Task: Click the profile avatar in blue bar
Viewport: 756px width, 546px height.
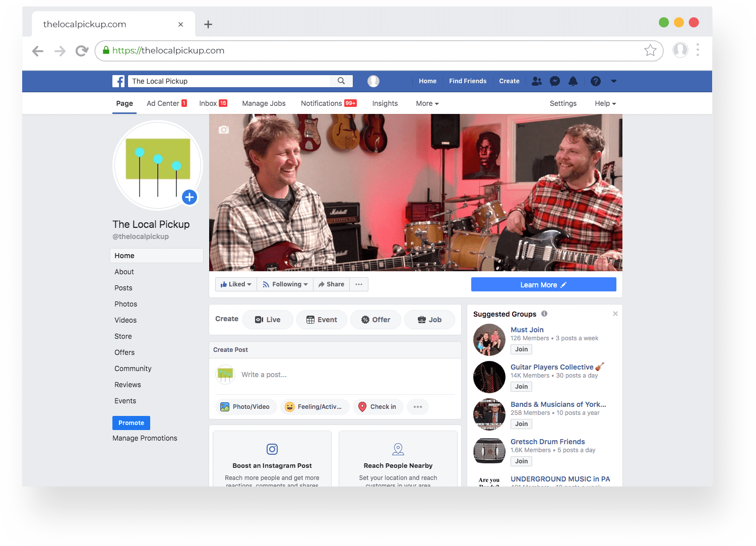Action: click(373, 81)
